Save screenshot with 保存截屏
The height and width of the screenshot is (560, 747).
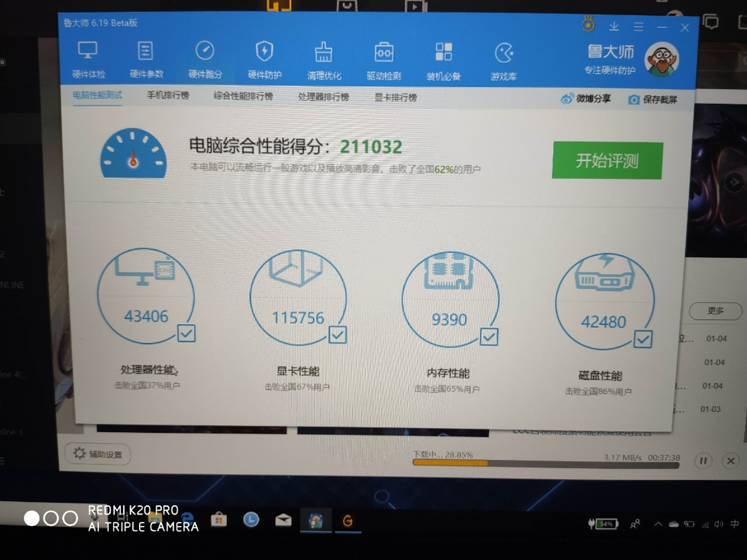652,100
